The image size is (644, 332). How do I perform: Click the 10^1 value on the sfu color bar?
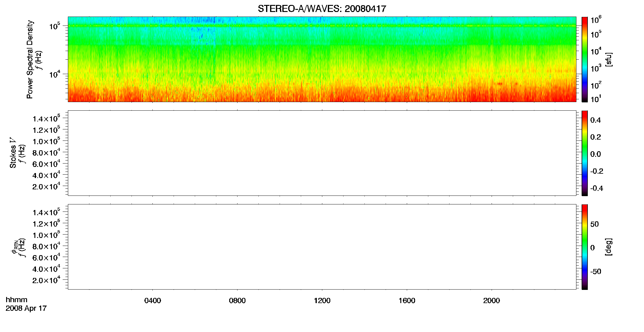tap(596, 99)
